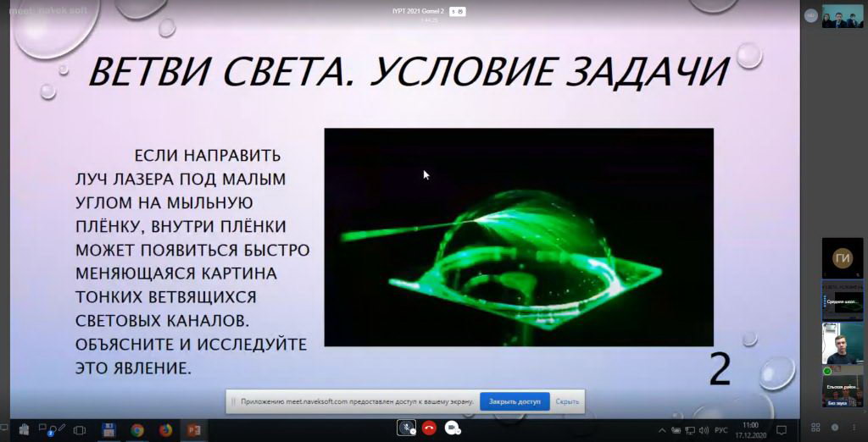Open the Windows notification center icon

pos(782,430)
